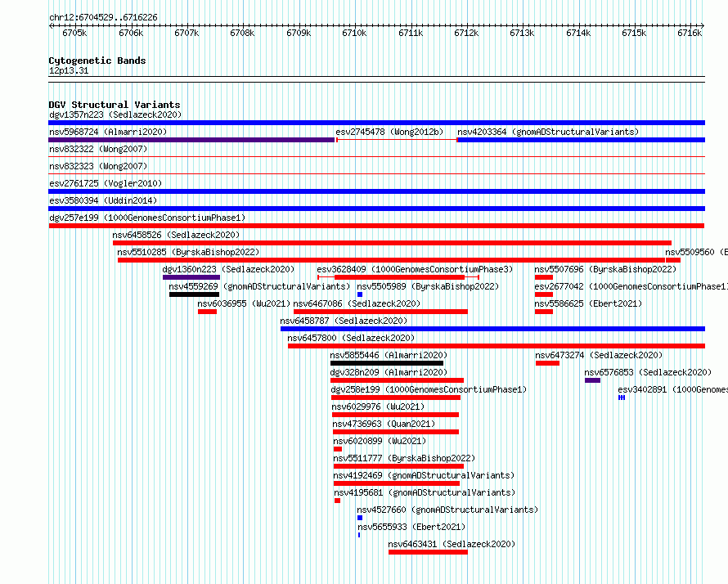The width and height of the screenshot is (728, 584).
Task: Select the dgv1360n223 (Sedlazeck2020) label
Action: coord(228,269)
